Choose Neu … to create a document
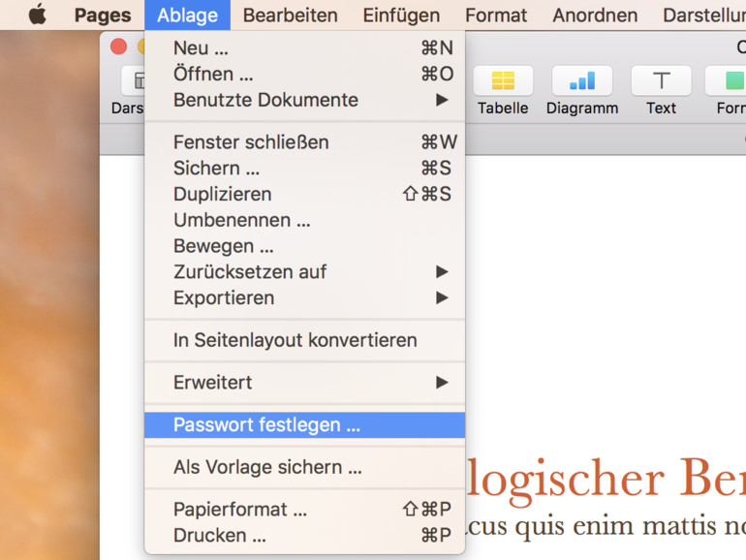The height and width of the screenshot is (560, 746). 304,48
